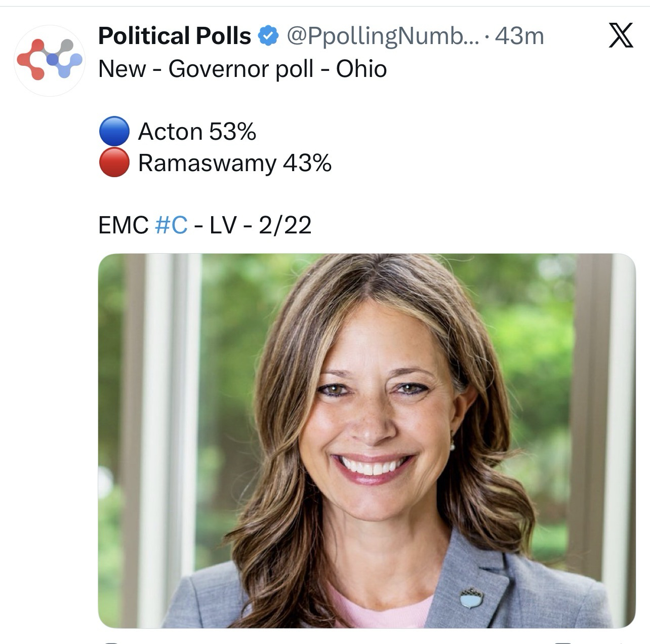Click the "53%" figure for Acton

click(x=232, y=132)
